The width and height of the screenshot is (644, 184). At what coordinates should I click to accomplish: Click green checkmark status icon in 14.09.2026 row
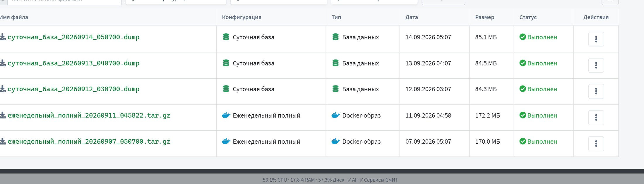point(523,37)
